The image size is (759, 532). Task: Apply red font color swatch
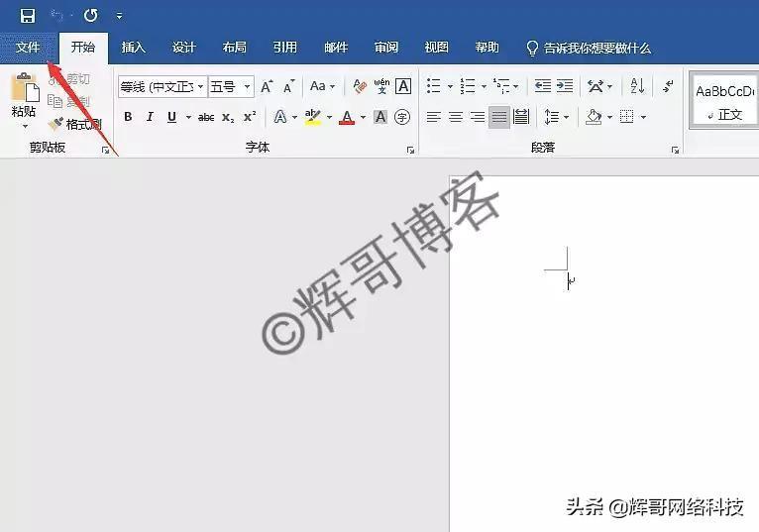[x=347, y=117]
